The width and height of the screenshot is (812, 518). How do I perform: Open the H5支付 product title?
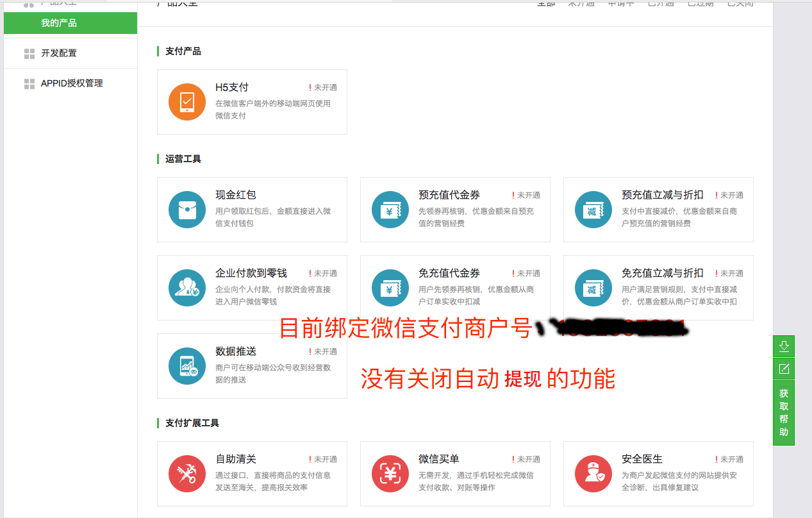coord(232,87)
